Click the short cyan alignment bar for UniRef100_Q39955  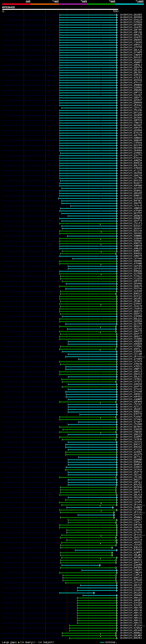click(81, 565)
